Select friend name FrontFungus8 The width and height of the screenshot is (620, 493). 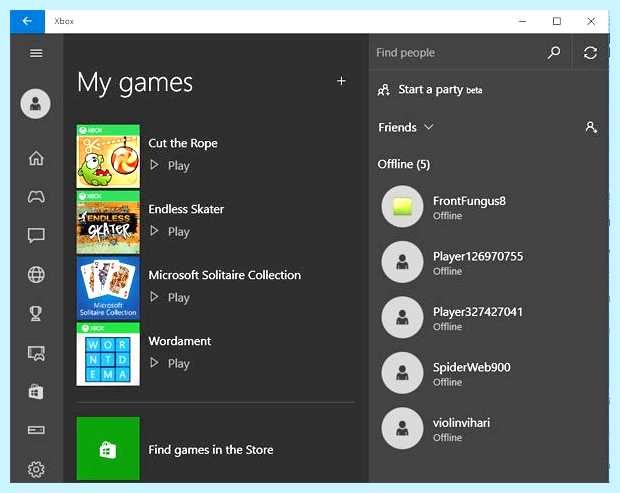coord(469,201)
